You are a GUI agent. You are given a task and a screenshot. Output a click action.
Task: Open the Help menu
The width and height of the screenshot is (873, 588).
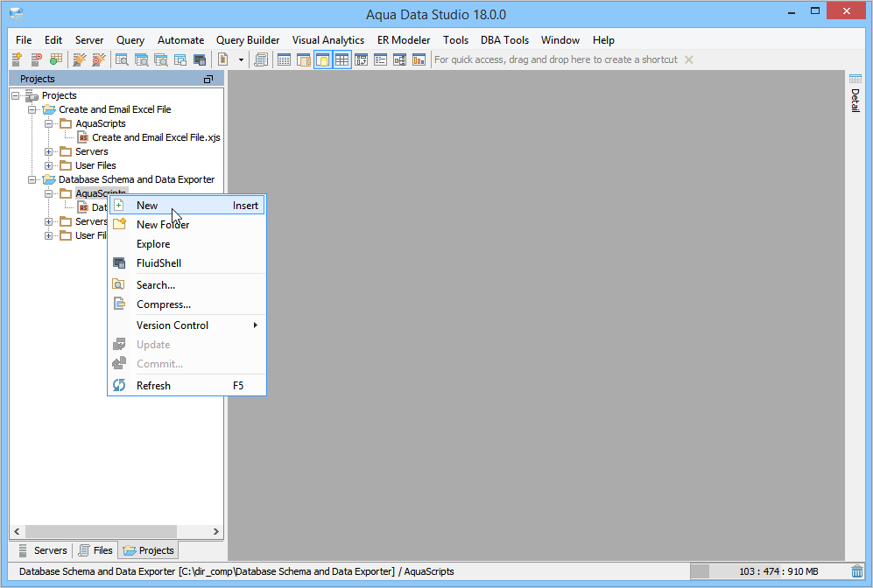603,40
